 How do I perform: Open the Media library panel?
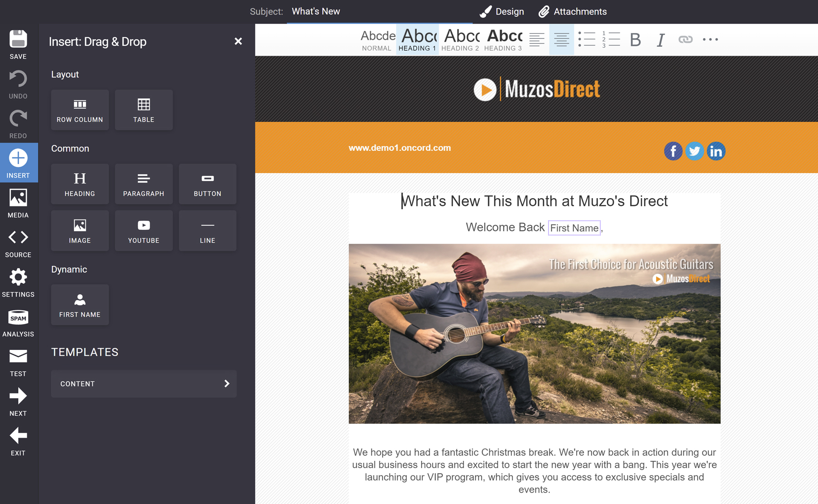[x=18, y=203]
